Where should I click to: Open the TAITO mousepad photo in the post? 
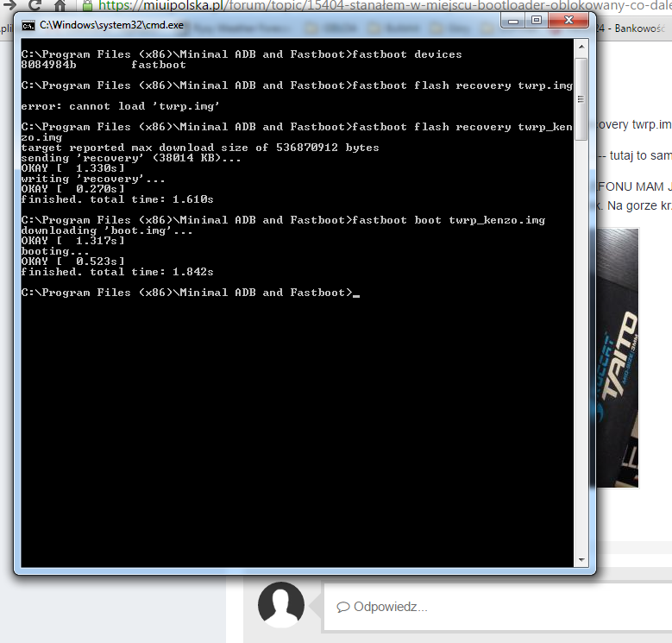pyautogui.click(x=614, y=357)
